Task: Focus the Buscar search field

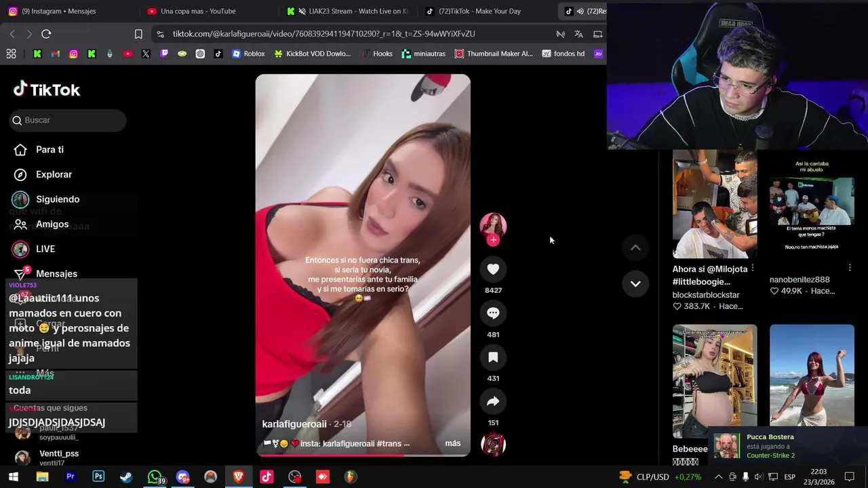Action: click(x=68, y=120)
